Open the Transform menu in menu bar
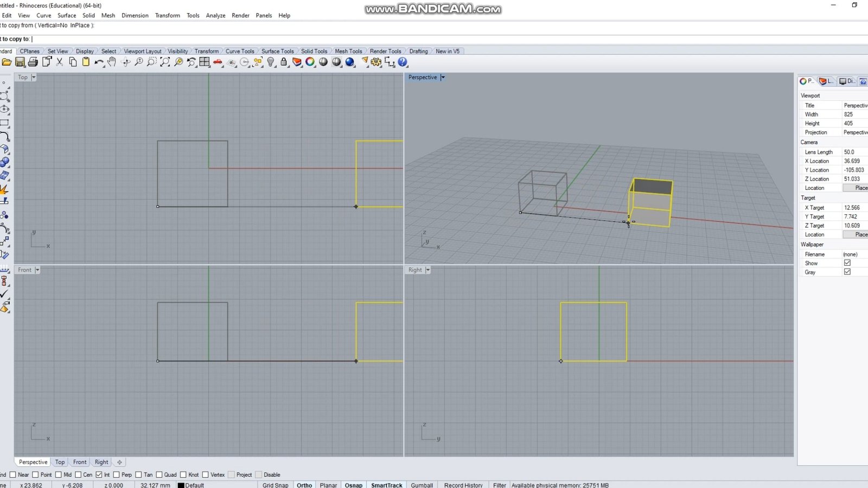This screenshot has width=868, height=488. click(x=168, y=15)
